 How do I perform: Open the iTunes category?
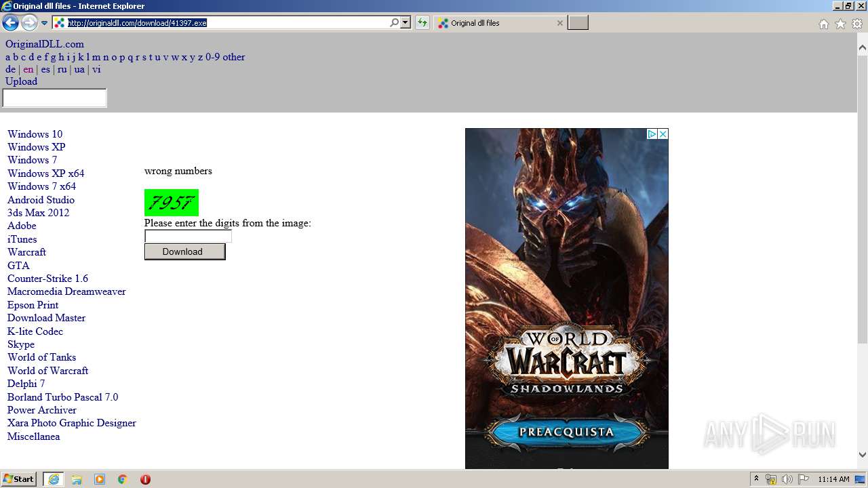click(22, 239)
